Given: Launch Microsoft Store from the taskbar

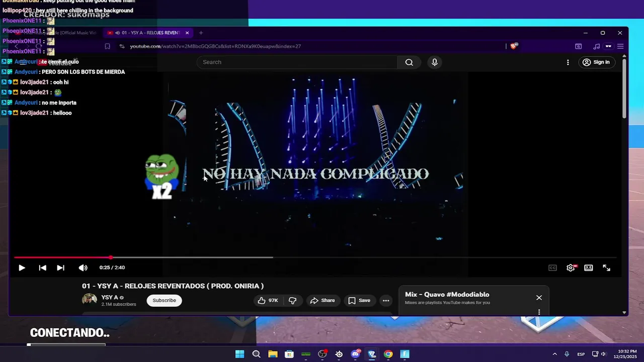Looking at the screenshot, I should click(x=289, y=354).
